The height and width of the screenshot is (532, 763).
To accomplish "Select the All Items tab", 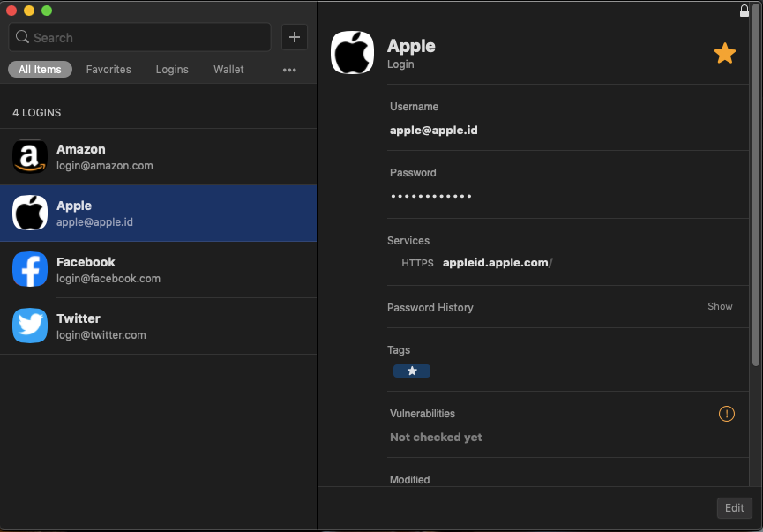I will point(40,70).
